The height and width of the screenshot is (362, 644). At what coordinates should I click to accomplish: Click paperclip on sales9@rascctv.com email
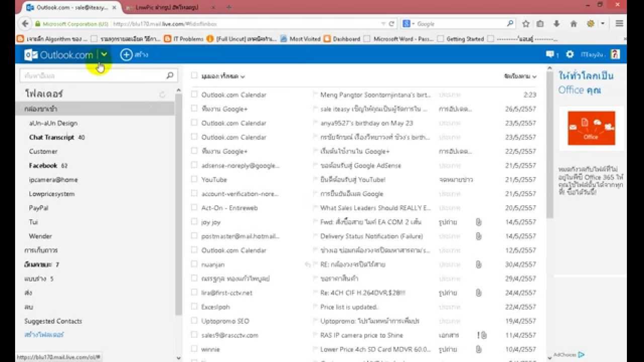(x=483, y=335)
